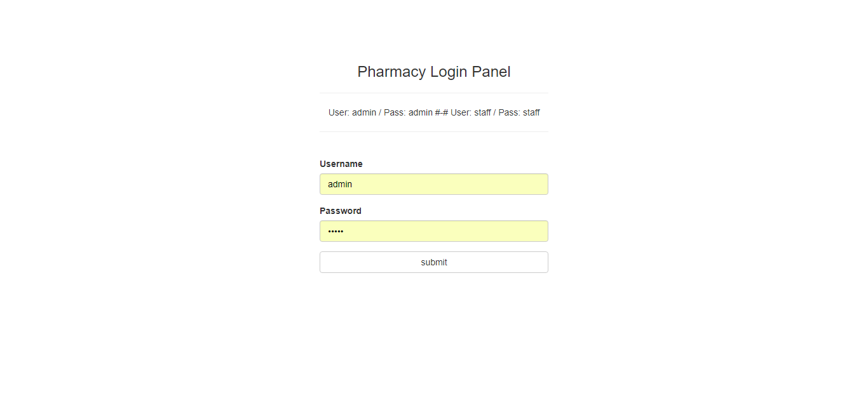The height and width of the screenshot is (405, 868).
Task: Click the word 'admin' inside the Username field
Action: coord(339,184)
